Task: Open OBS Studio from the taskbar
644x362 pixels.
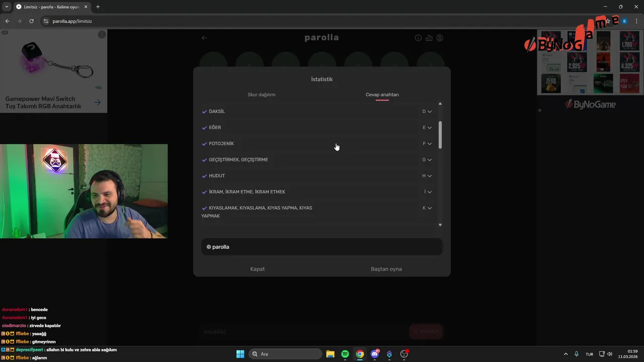Action: pyautogui.click(x=404, y=354)
